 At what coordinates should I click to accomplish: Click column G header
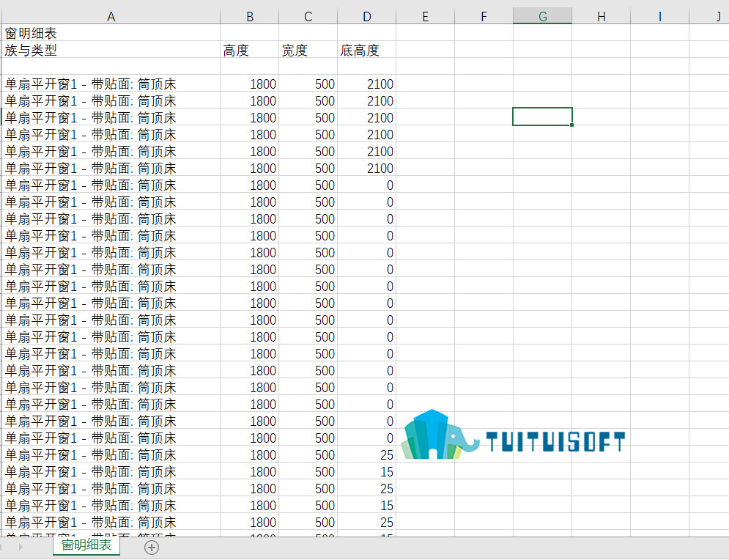tap(543, 17)
